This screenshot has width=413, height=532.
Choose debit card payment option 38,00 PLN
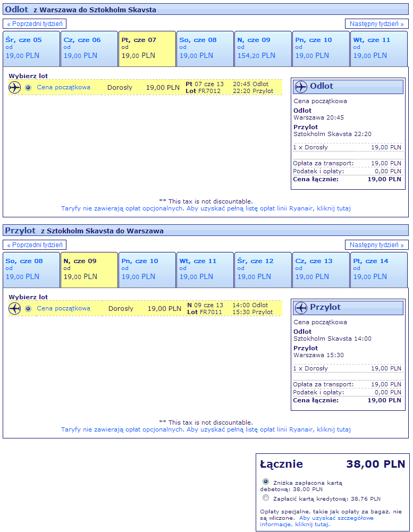[266, 482]
